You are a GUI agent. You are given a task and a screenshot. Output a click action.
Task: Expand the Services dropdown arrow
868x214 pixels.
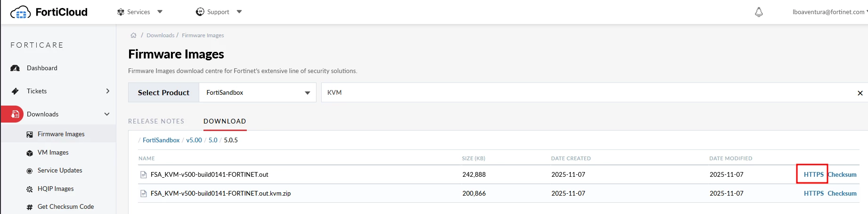[x=160, y=12]
